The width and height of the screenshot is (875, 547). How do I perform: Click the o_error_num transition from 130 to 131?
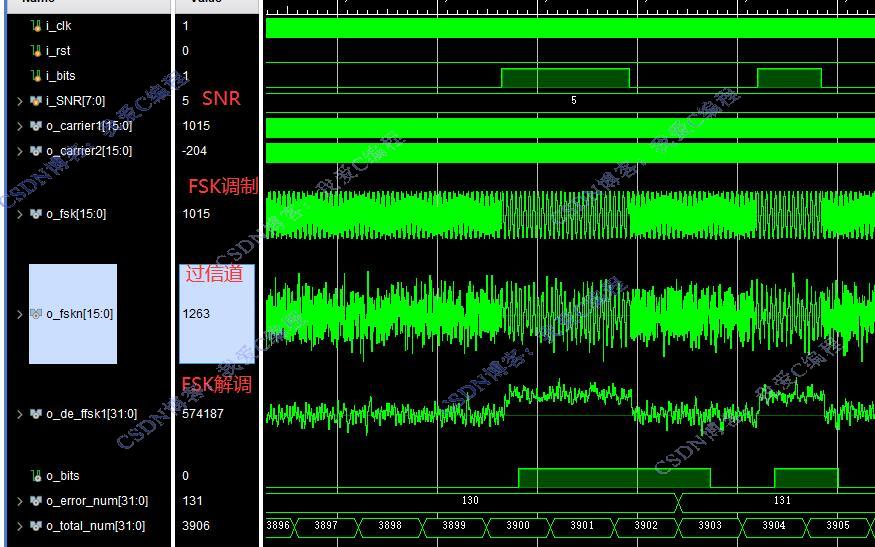pyautogui.click(x=678, y=503)
